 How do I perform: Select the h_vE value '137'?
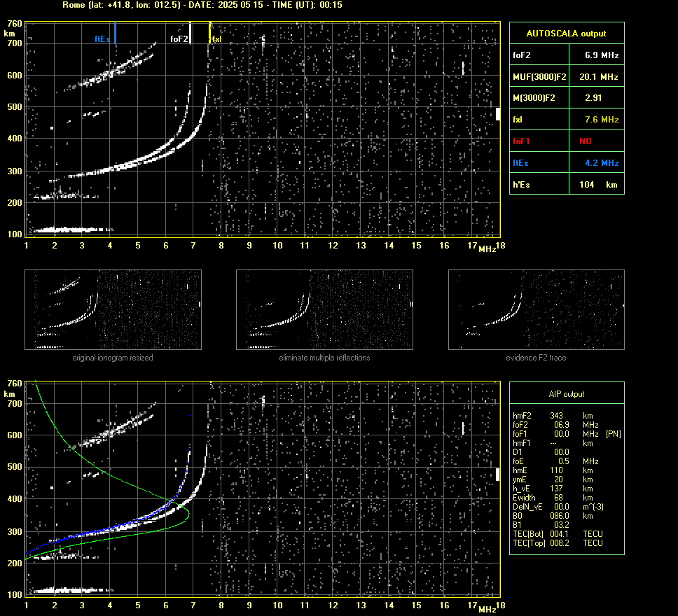[x=557, y=489]
